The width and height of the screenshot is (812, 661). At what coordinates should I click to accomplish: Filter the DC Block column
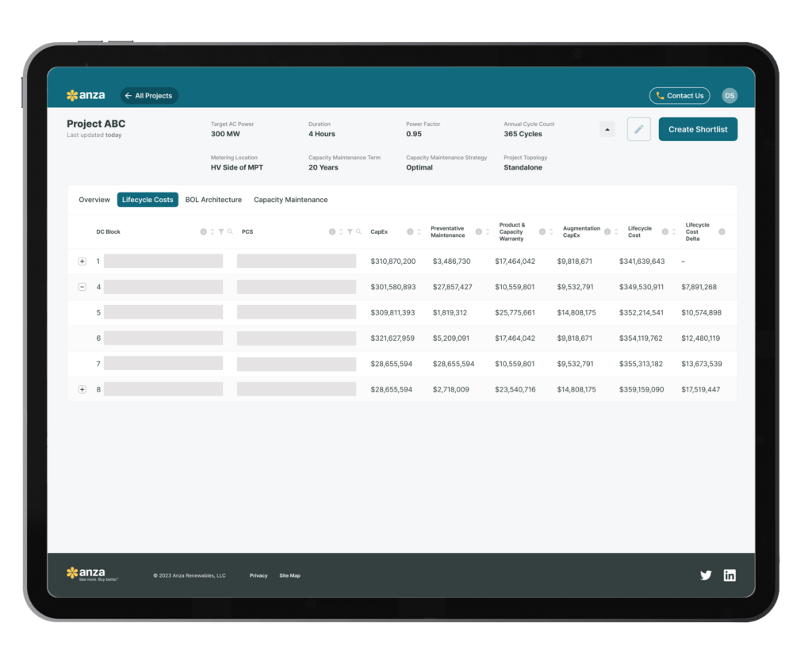221,232
